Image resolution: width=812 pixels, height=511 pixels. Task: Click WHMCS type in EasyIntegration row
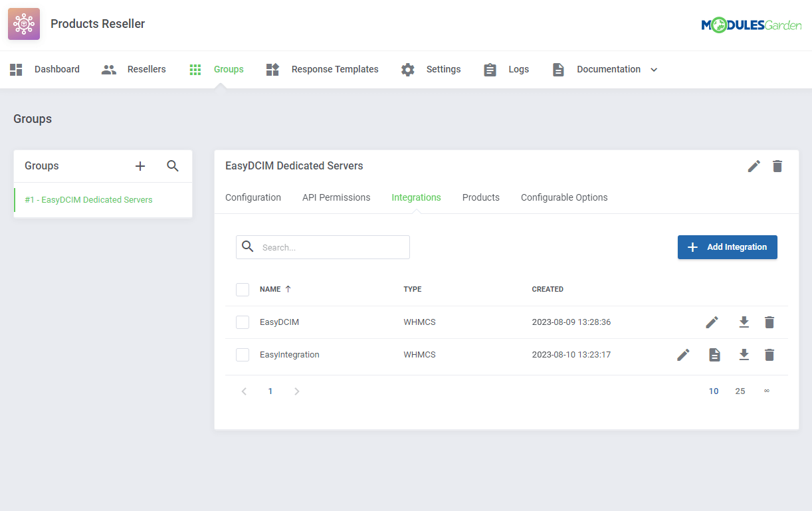tap(419, 355)
